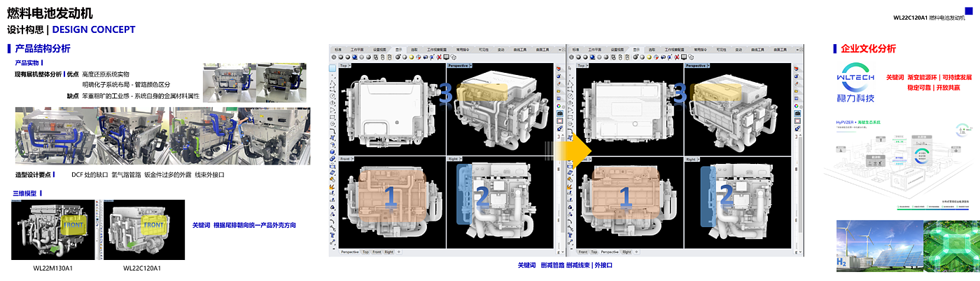This screenshot has width=980, height=281.
Task: Click the Perspective bottom tab in left window
Action: [350, 252]
